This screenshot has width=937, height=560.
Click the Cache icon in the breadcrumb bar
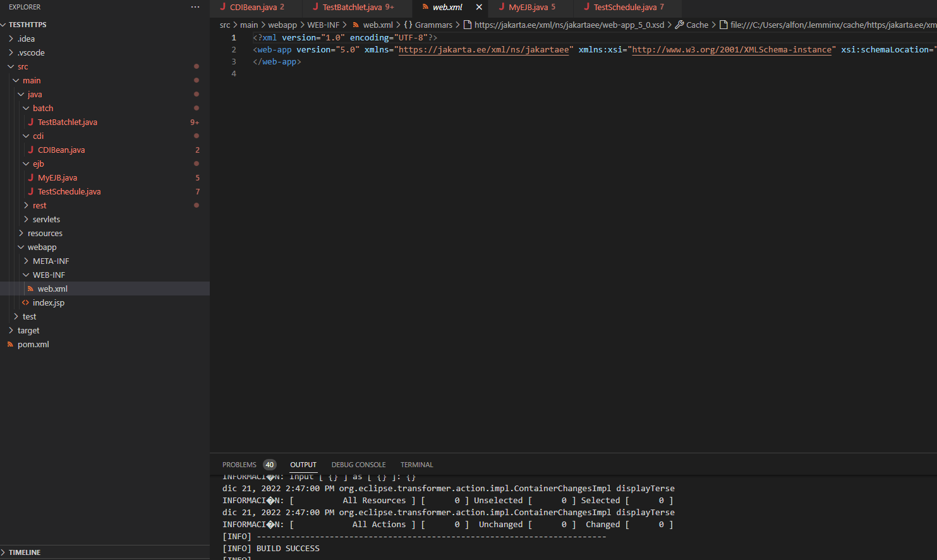coord(679,25)
